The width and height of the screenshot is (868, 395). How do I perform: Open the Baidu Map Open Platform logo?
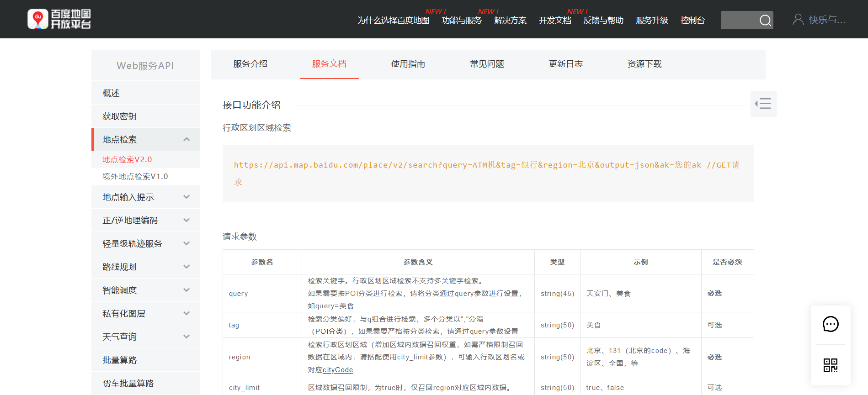pyautogui.click(x=59, y=19)
